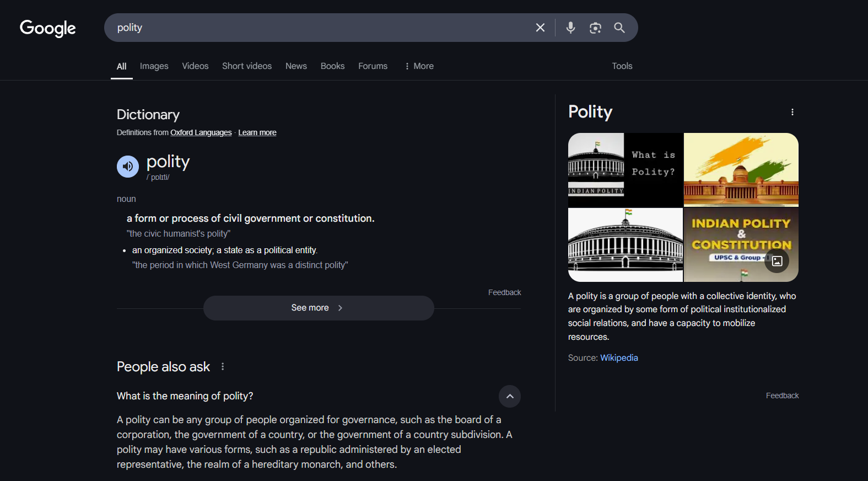The image size is (868, 481).
Task: Click the image gallery icon on thumbnails
Action: (x=777, y=261)
